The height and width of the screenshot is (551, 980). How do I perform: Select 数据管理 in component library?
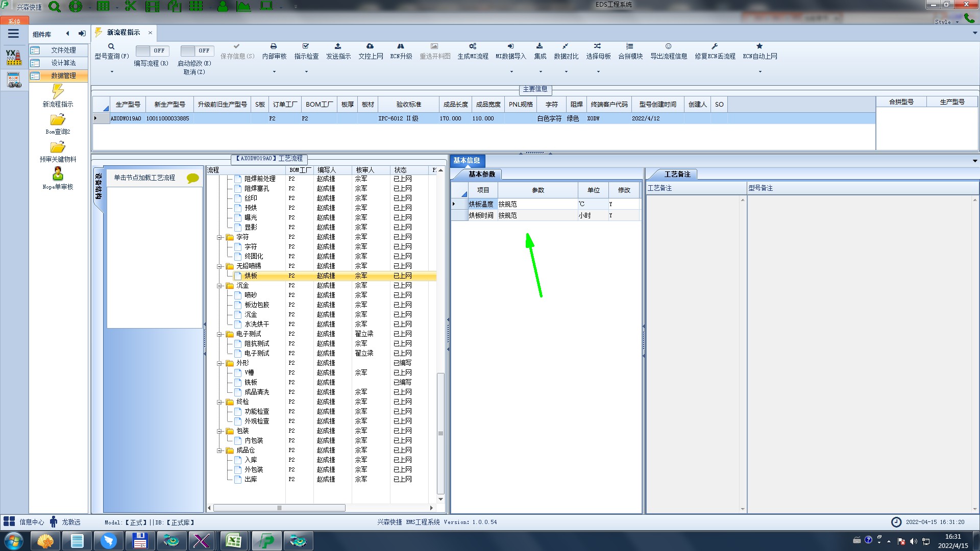[59, 76]
